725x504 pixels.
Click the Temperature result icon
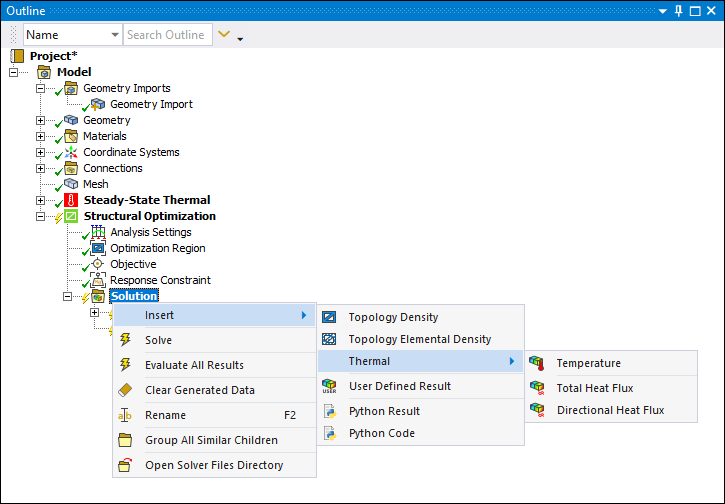click(537, 363)
